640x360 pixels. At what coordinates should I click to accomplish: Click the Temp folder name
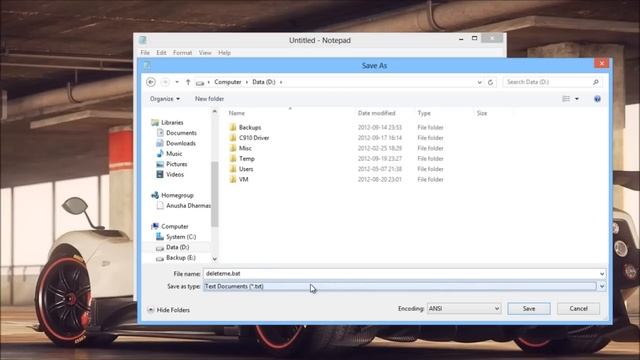pos(247,158)
